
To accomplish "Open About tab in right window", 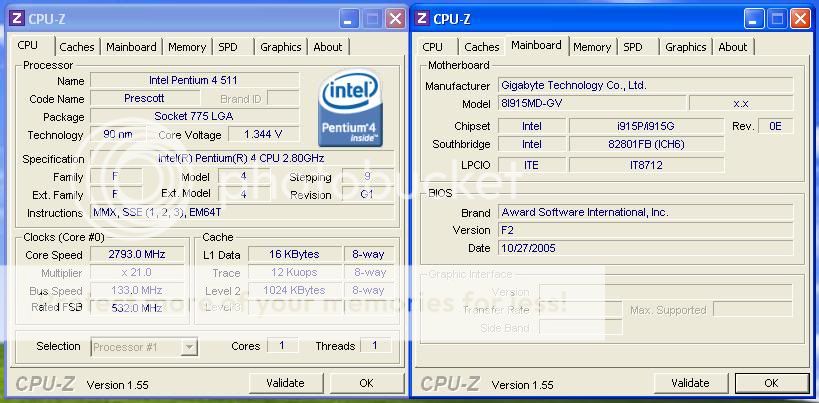I will point(733,47).
